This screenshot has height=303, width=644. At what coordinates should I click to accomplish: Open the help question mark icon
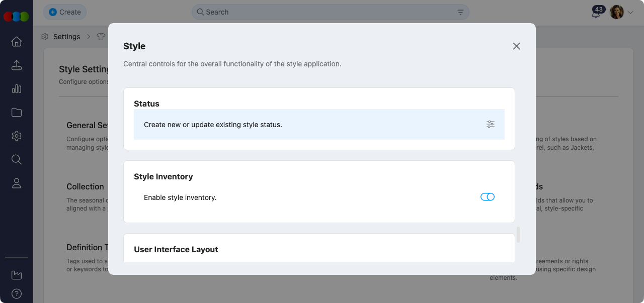pos(17,294)
